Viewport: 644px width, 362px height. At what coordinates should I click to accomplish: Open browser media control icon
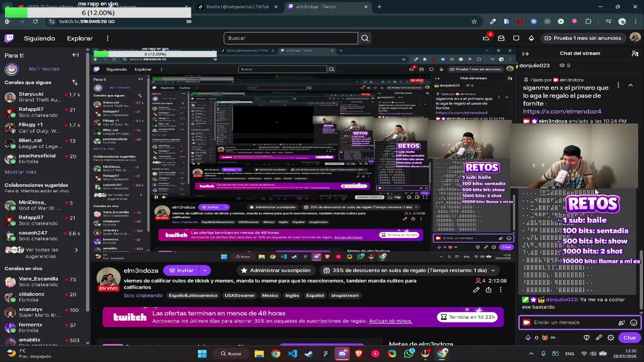[609, 22]
